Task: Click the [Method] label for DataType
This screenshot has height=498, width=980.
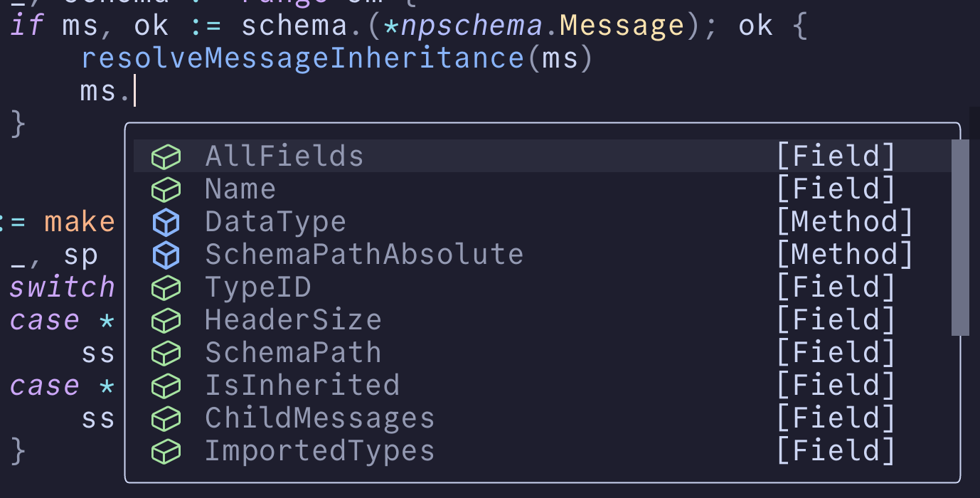Action: [844, 222]
